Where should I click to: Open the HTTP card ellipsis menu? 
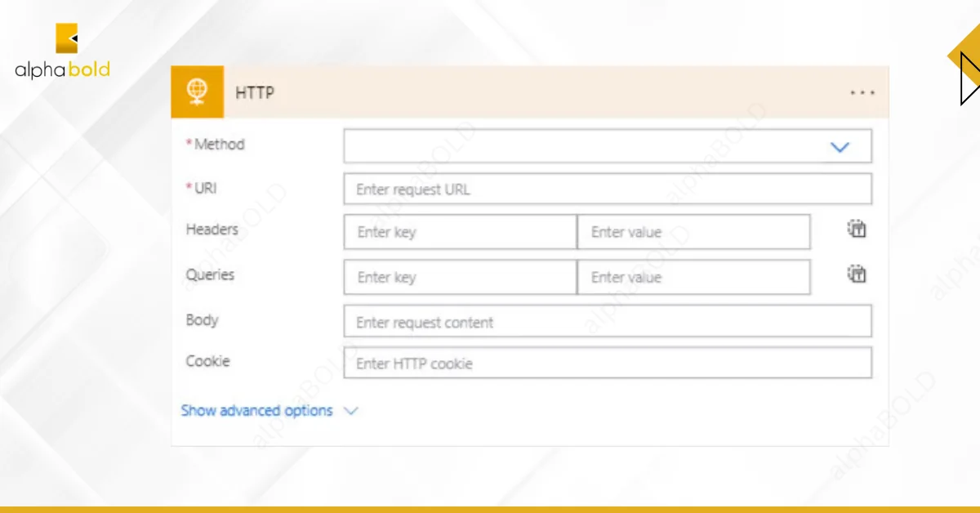tap(862, 93)
